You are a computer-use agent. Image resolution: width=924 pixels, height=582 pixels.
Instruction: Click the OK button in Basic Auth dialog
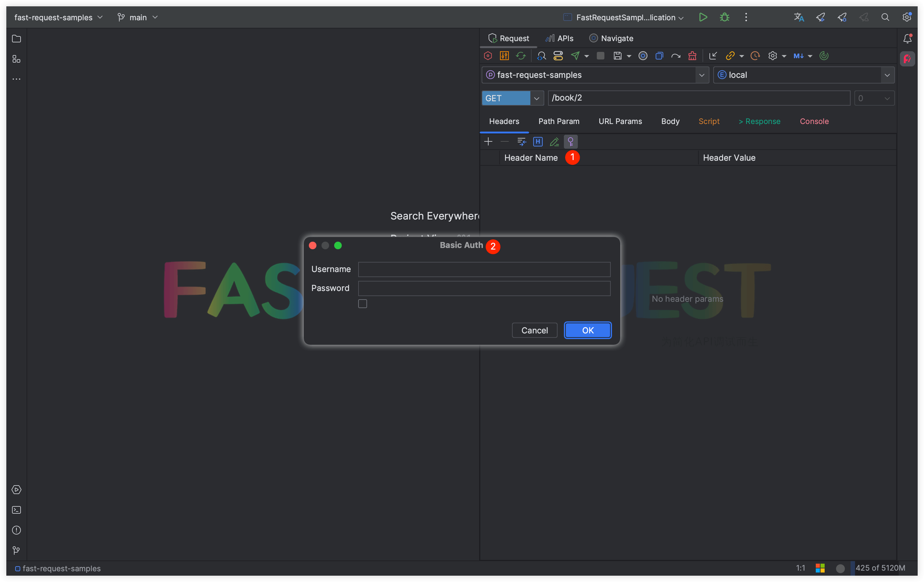tap(588, 330)
